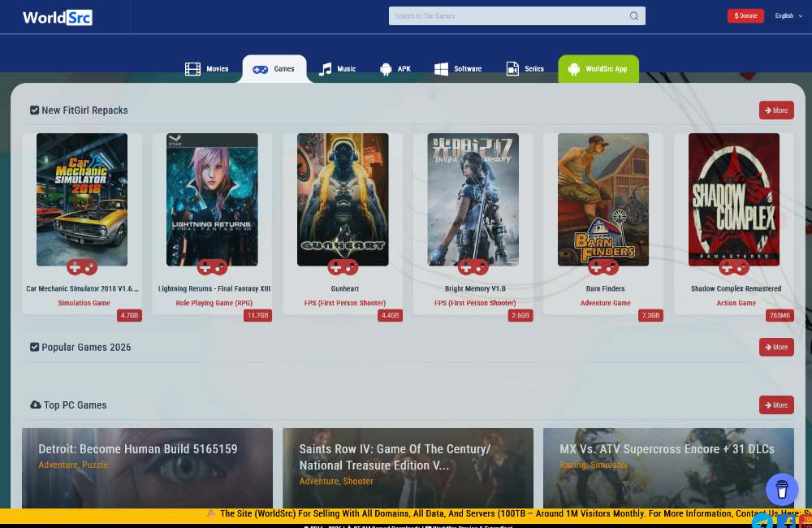Click the Games gamepad tab icon
This screenshot has width=812, height=528.
[x=260, y=69]
